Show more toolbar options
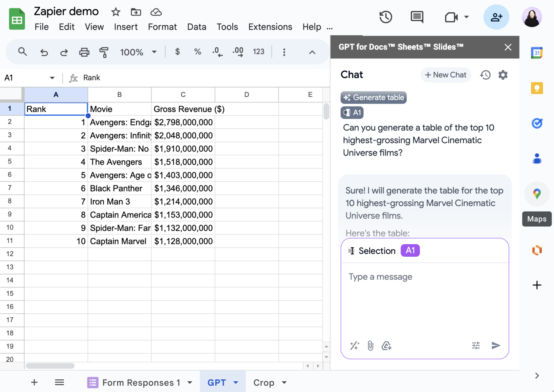This screenshot has height=392, width=554. 284,52
